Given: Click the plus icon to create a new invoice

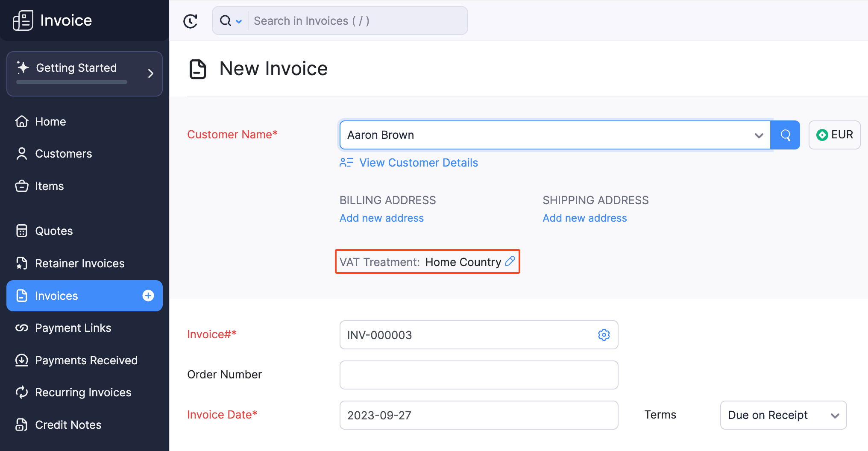Looking at the screenshot, I should (x=148, y=296).
